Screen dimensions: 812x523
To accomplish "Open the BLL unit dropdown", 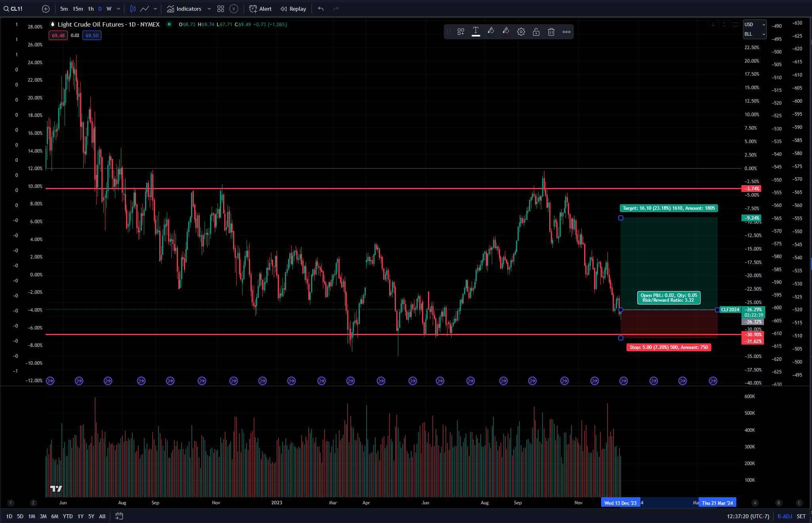I will tap(754, 34).
